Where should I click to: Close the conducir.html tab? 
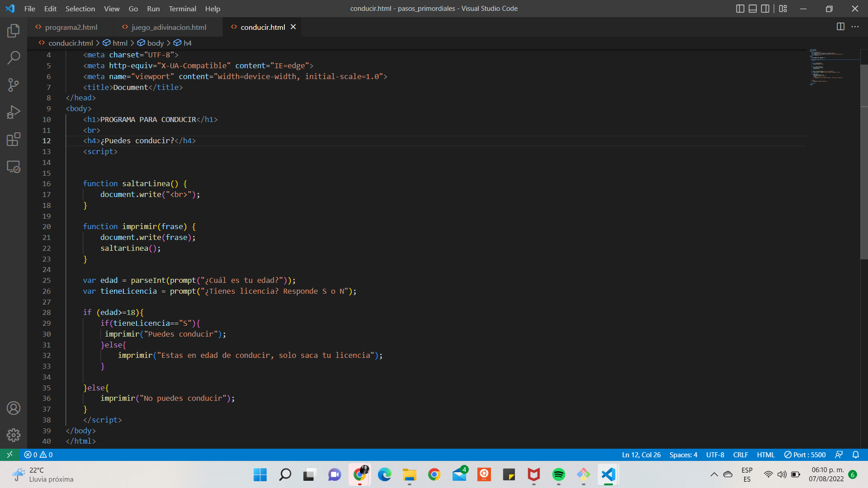coord(293,27)
